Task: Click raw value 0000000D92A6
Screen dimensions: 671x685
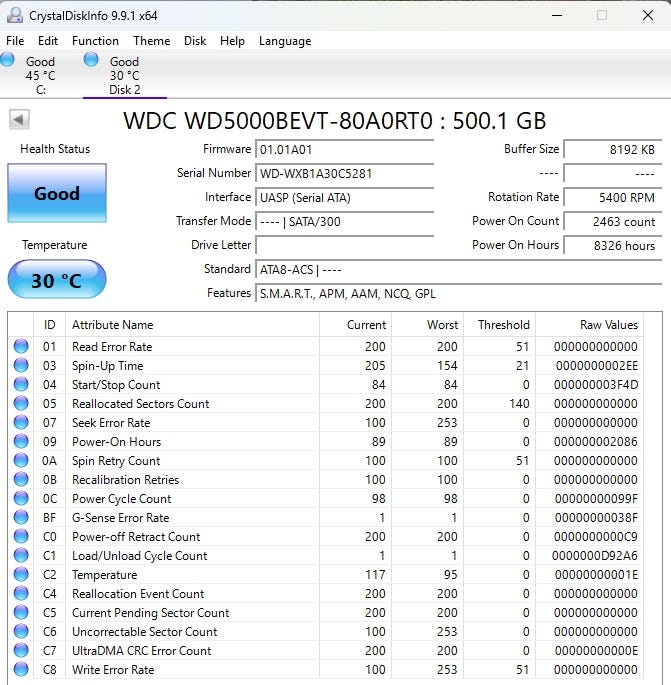Action: click(x=595, y=556)
